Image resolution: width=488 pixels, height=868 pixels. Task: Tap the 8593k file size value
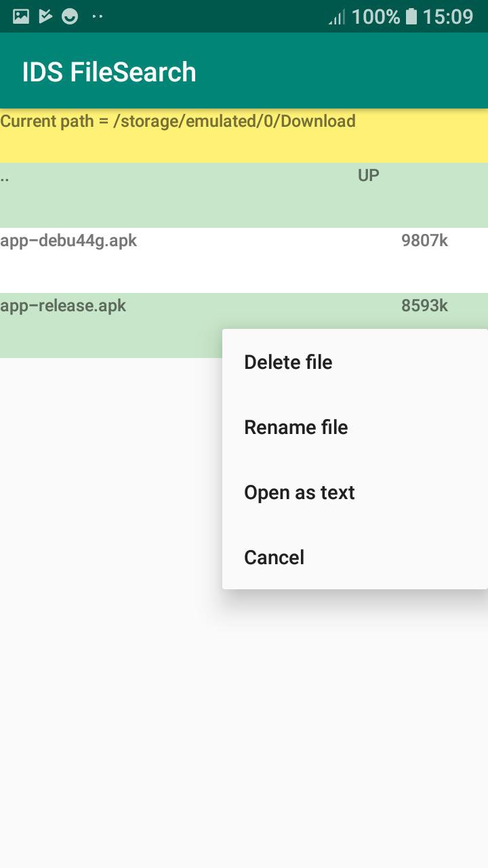point(424,306)
